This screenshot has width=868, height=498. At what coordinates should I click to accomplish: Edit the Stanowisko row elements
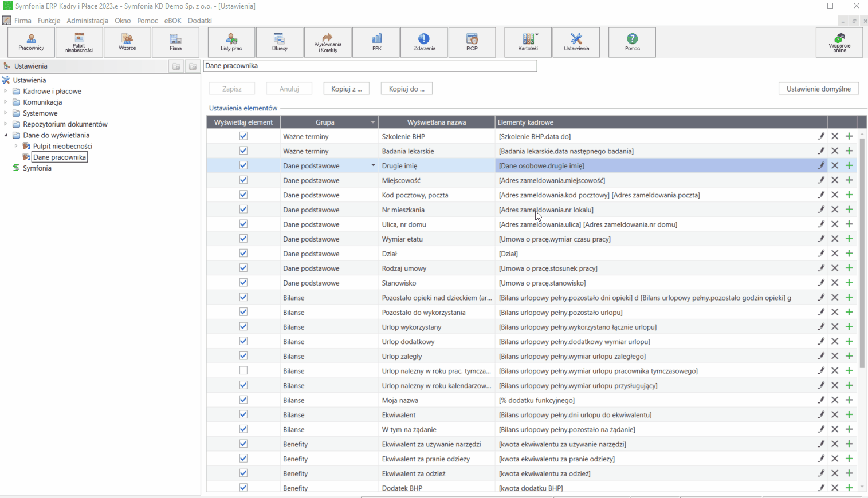821,283
